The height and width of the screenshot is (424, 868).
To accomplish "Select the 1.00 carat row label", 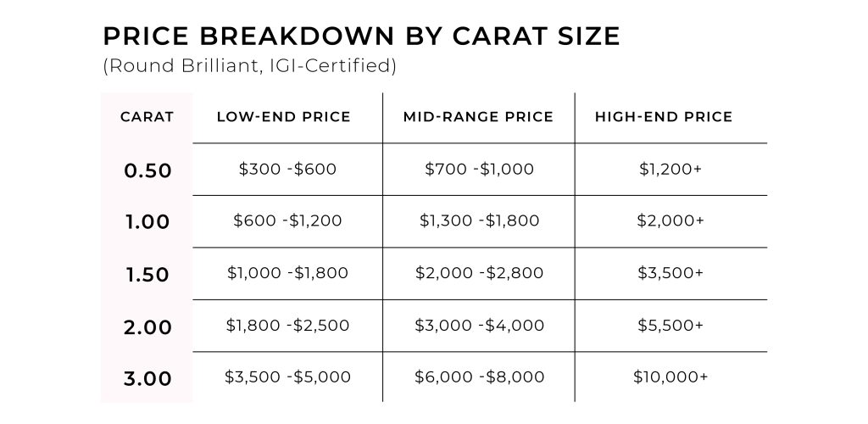I will [147, 222].
